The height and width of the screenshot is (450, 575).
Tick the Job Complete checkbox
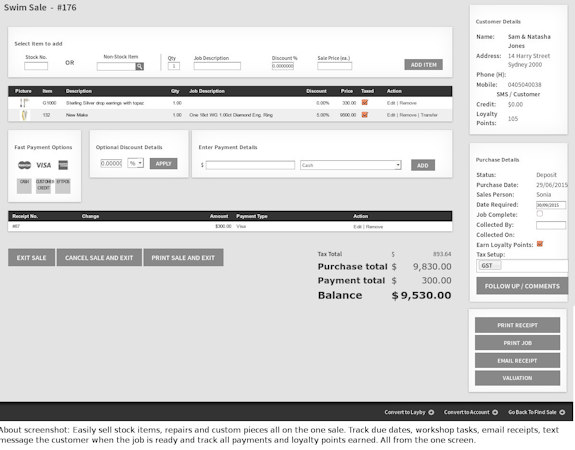(539, 214)
